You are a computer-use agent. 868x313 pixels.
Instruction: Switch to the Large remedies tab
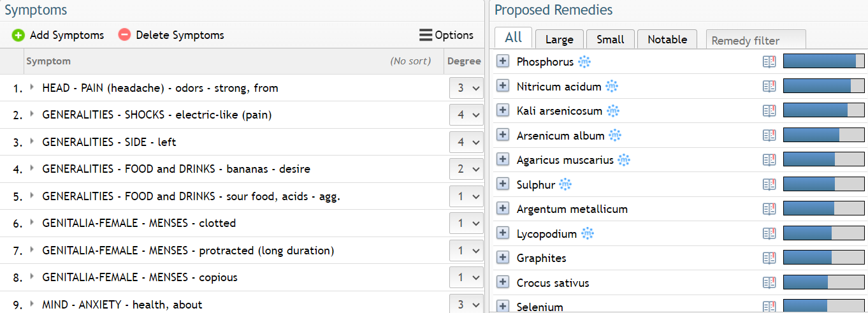click(560, 40)
